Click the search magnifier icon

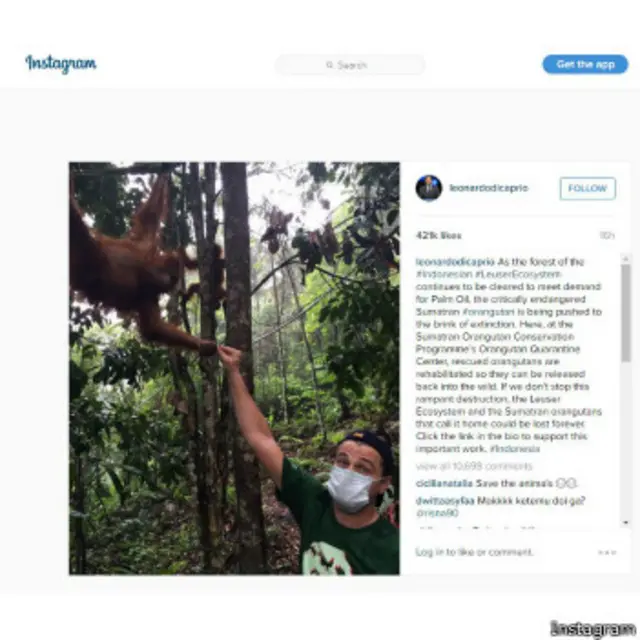point(329,65)
